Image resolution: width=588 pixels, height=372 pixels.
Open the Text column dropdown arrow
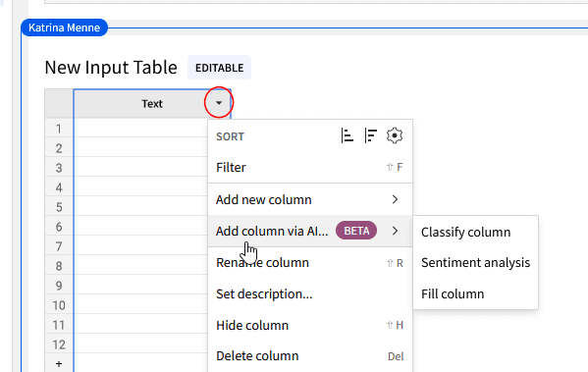coord(219,103)
